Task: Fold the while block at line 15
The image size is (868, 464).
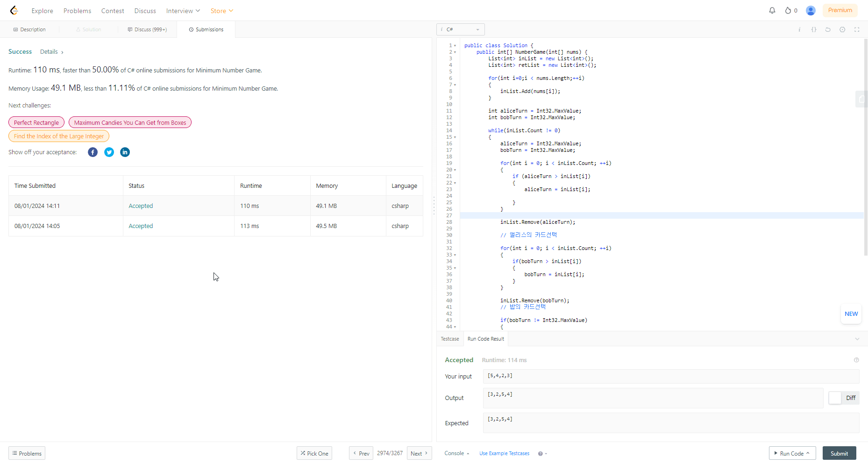Action: point(455,137)
